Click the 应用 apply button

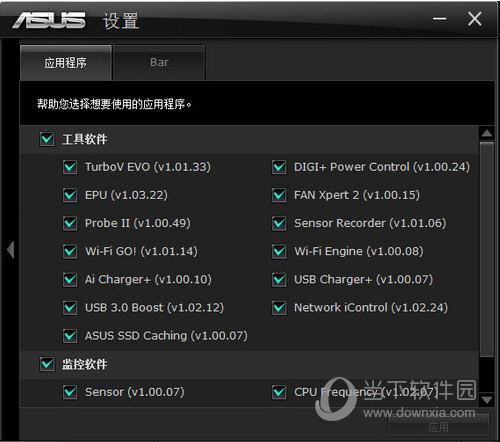(438, 427)
